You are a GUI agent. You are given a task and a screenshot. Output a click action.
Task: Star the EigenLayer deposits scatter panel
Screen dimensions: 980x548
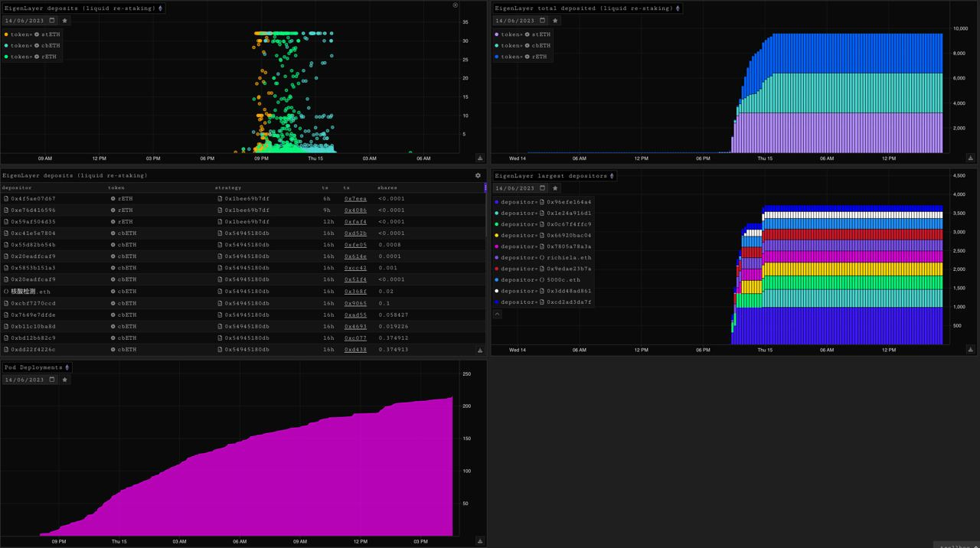(65, 21)
